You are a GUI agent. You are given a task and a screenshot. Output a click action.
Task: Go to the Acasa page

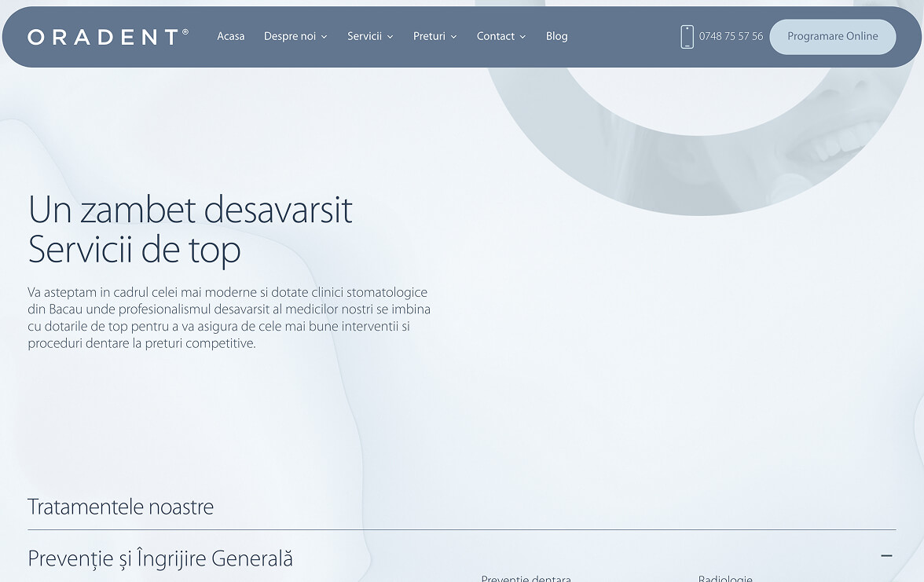click(x=230, y=36)
